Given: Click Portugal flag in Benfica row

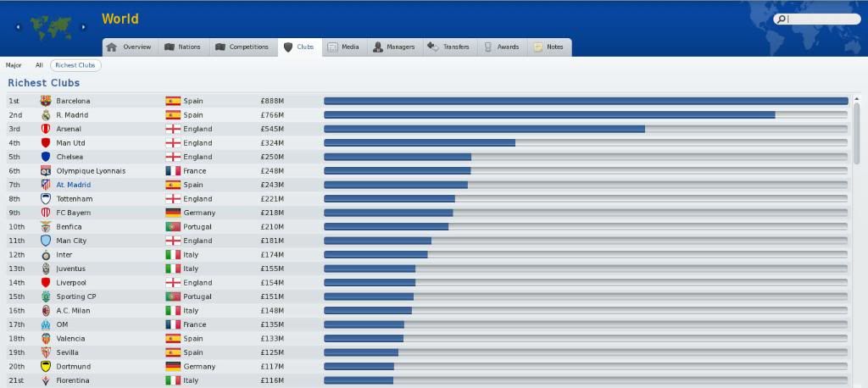Looking at the screenshot, I should [173, 227].
